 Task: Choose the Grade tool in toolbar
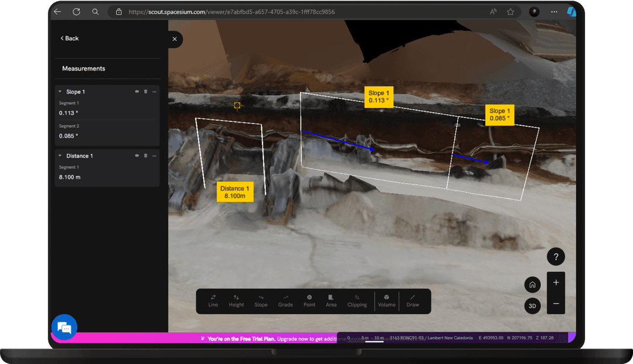[285, 301]
